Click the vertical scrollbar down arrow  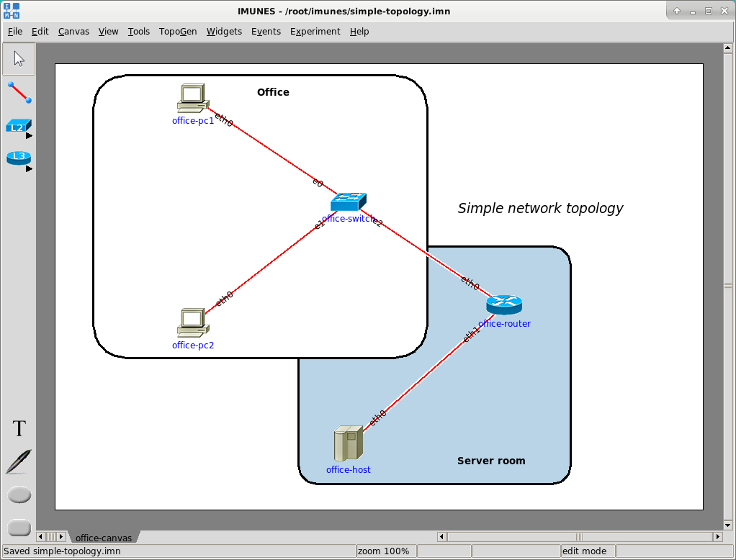click(x=727, y=525)
